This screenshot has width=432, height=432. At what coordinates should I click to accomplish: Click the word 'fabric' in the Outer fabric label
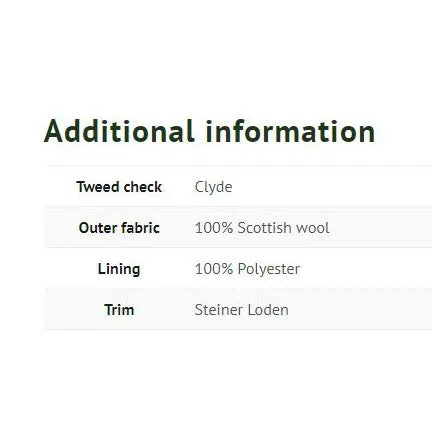[140, 228]
